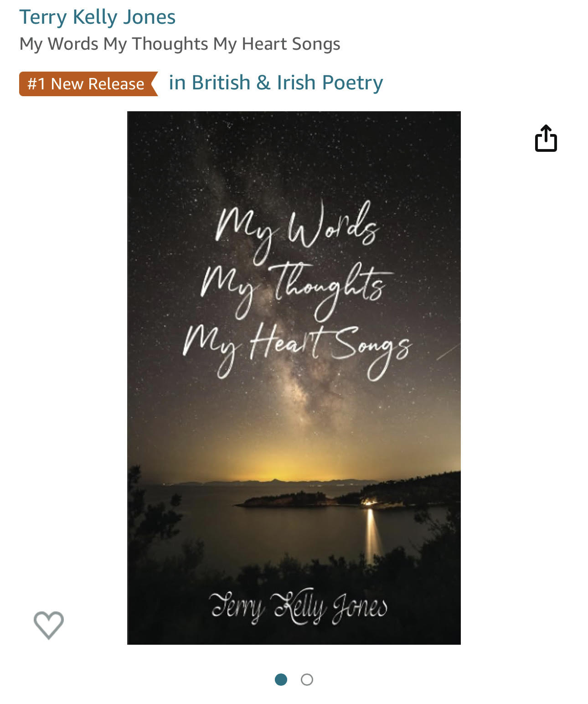Tap the share icon

click(546, 138)
